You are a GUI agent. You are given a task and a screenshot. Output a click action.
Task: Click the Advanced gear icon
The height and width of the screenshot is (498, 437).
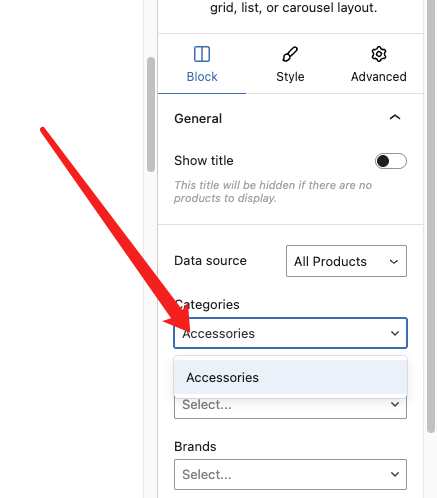pyautogui.click(x=379, y=54)
